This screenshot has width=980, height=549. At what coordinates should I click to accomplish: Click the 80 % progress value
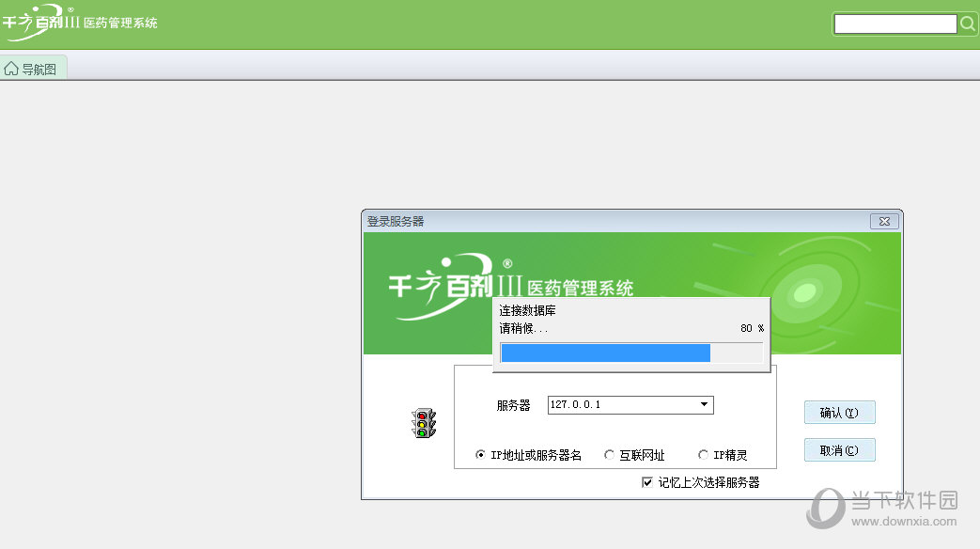pyautogui.click(x=752, y=328)
